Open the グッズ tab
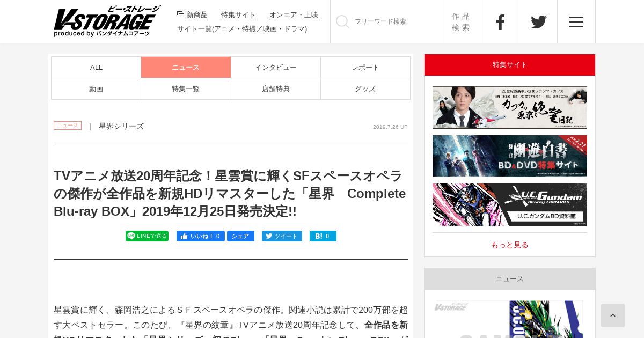 365,89
